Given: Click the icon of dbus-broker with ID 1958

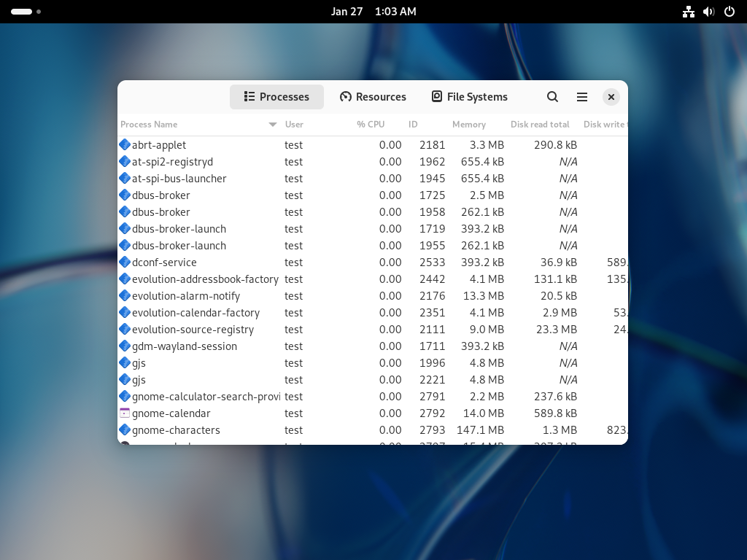Looking at the screenshot, I should point(125,212).
